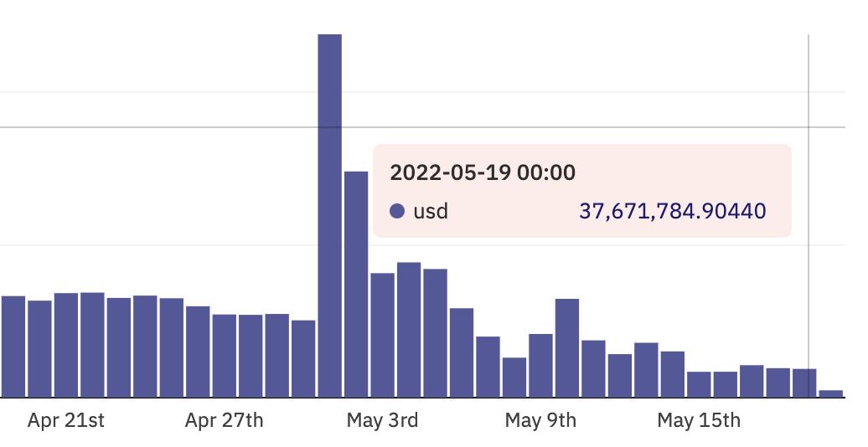Select the bar above the May 9th label

point(540,365)
